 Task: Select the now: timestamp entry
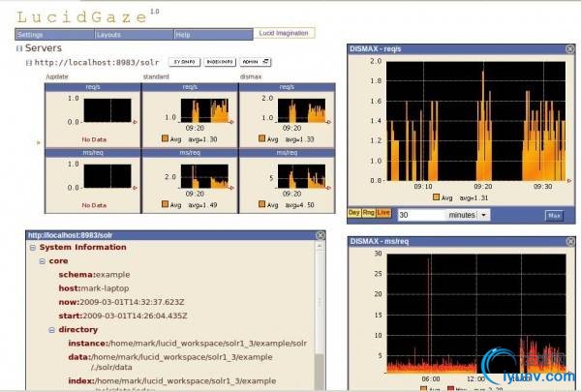121,302
